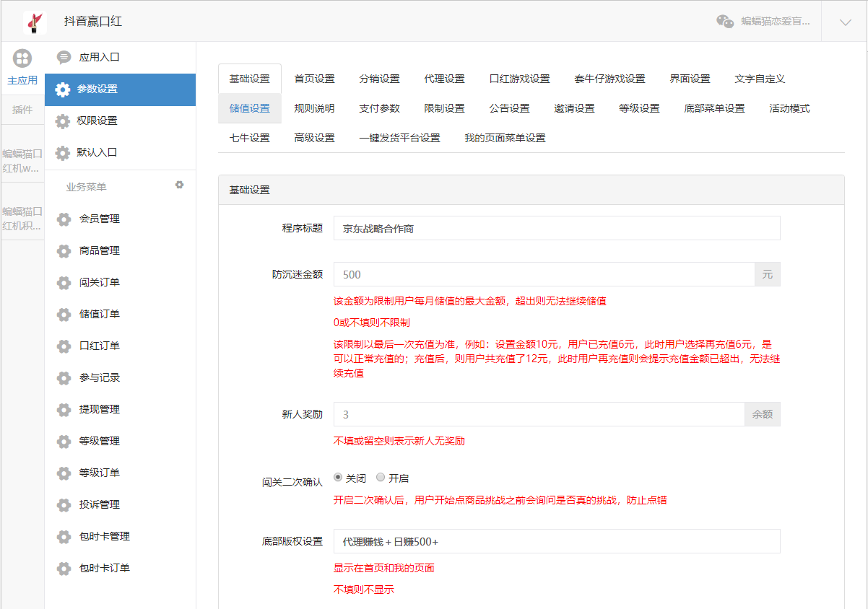Open 主应用 via its four-dot icon
Viewport: 868px width, 609px height.
pos(22,58)
